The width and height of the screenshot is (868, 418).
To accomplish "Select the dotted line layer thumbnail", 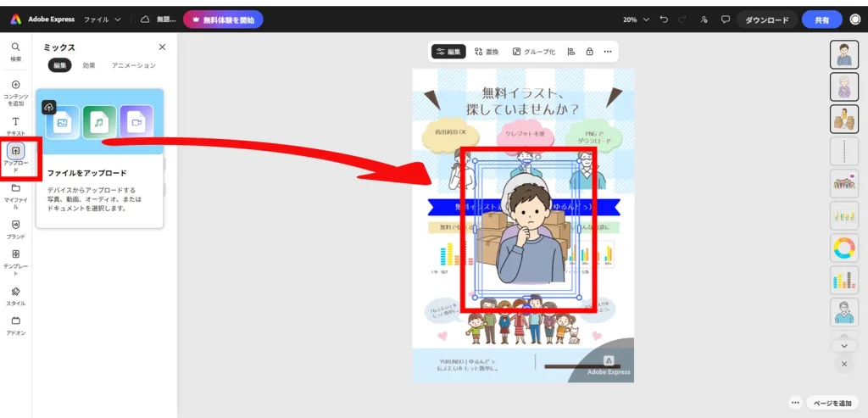I will click(844, 151).
